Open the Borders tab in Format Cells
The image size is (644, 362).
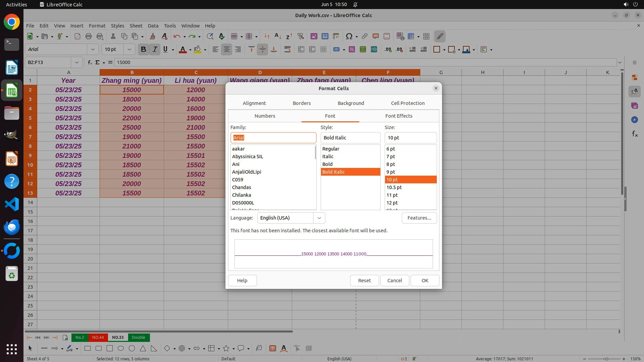(302, 103)
